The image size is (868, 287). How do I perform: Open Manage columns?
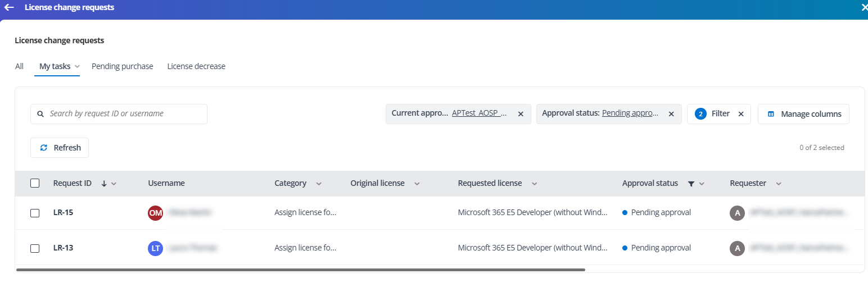coord(803,114)
